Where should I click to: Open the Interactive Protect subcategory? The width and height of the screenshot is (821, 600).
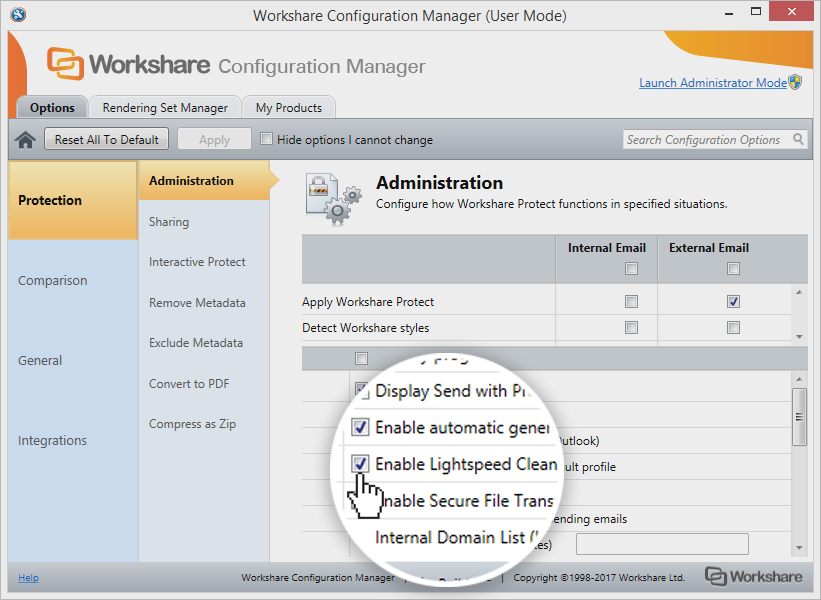[204, 262]
